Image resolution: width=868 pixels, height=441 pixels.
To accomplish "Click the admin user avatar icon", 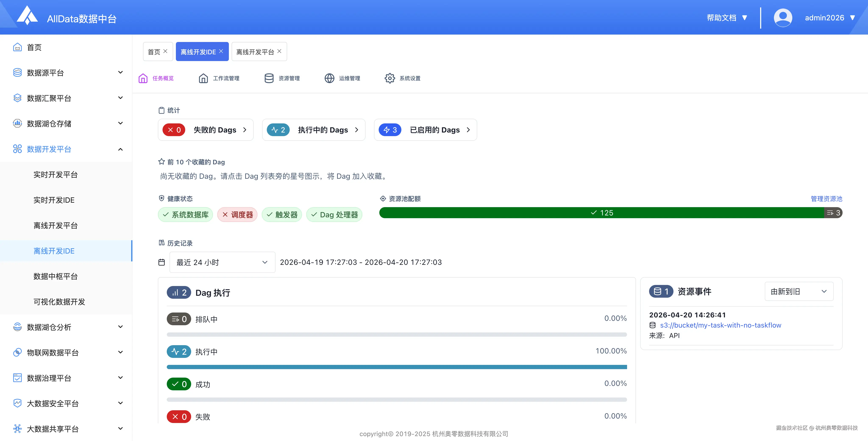I will 783,18.
